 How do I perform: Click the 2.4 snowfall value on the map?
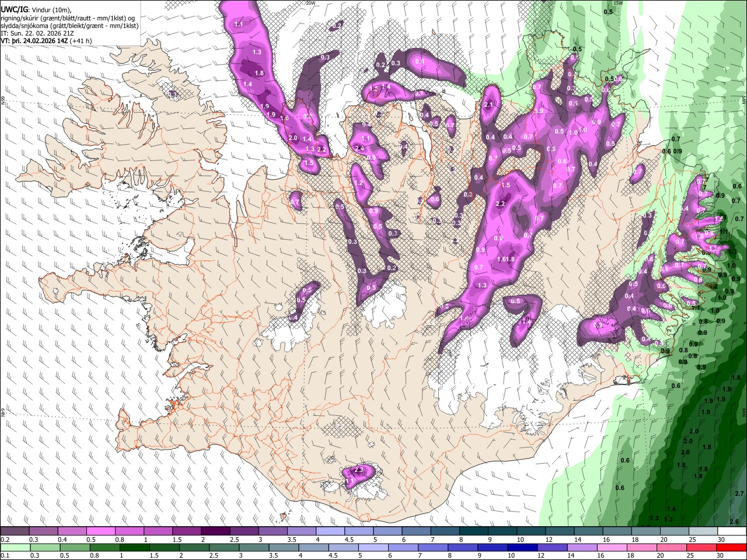pyautogui.click(x=360, y=149)
